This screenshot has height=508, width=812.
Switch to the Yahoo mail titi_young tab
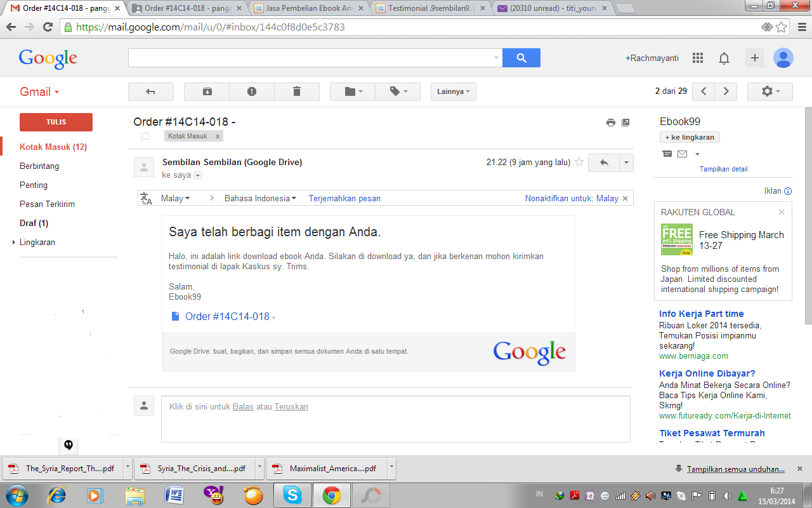tap(552, 8)
